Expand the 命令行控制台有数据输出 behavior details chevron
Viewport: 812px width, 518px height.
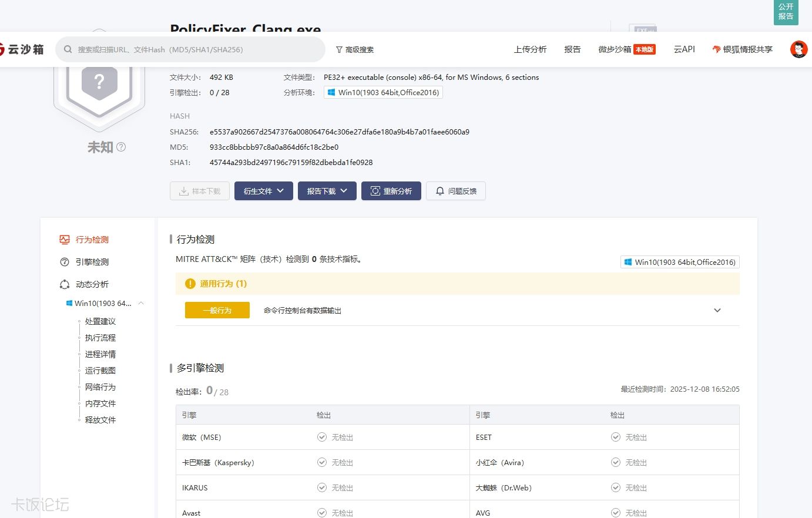(717, 310)
